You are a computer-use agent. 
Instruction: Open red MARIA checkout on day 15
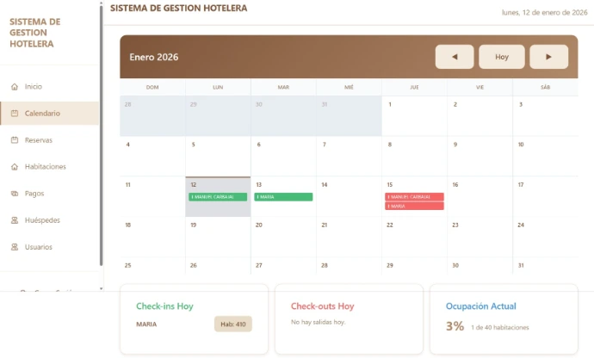[x=414, y=207]
